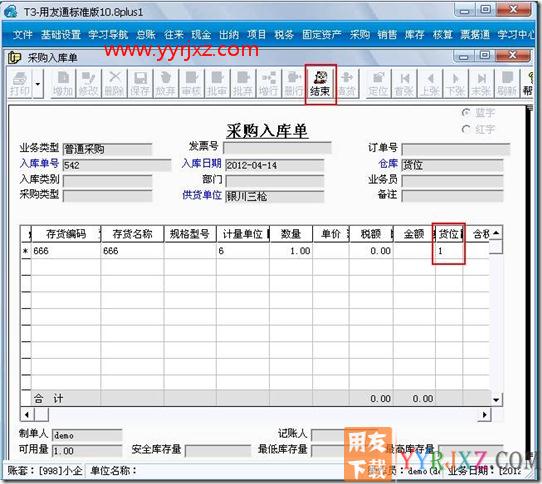
Task: Click the 刷新 refresh toolbar icon
Action: pyautogui.click(x=507, y=84)
